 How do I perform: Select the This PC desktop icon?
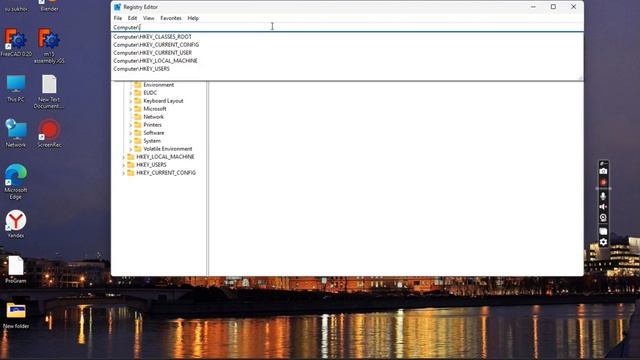tap(16, 88)
